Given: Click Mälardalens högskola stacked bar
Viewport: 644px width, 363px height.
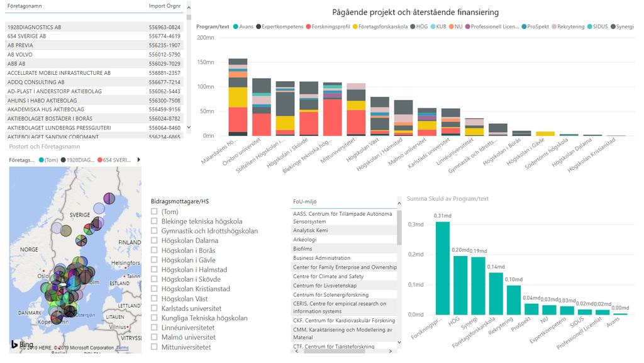Looking at the screenshot, I should pos(238,97).
